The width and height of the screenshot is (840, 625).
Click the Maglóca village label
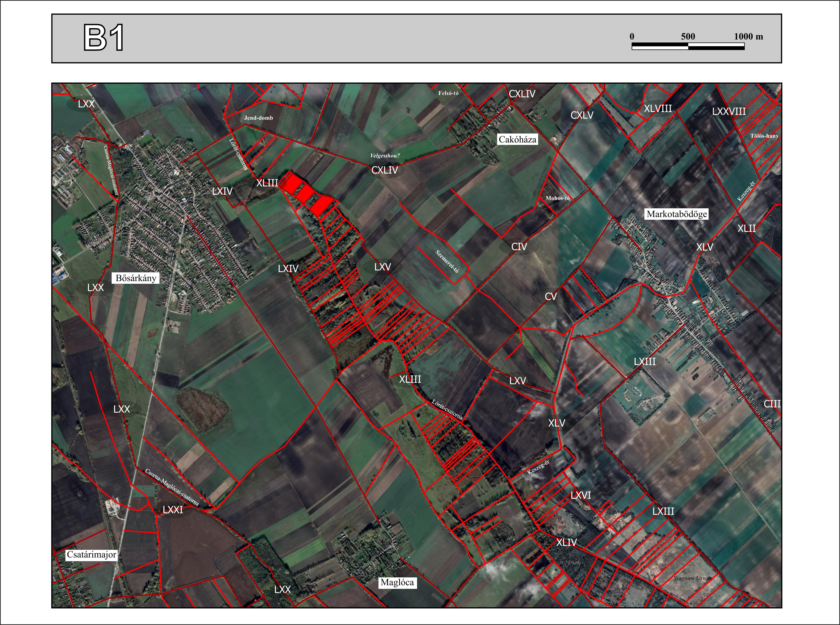tap(397, 582)
